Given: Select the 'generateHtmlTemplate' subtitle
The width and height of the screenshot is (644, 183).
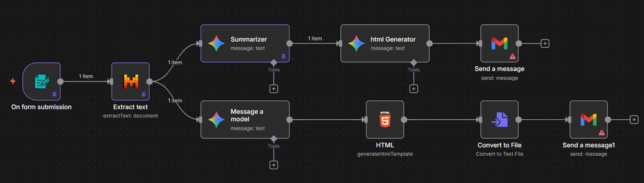Looking at the screenshot, I should [385, 154].
